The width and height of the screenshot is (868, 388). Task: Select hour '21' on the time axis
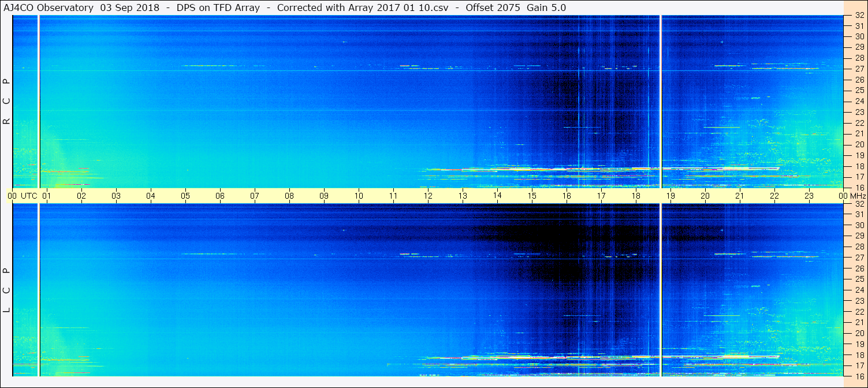tap(740, 196)
